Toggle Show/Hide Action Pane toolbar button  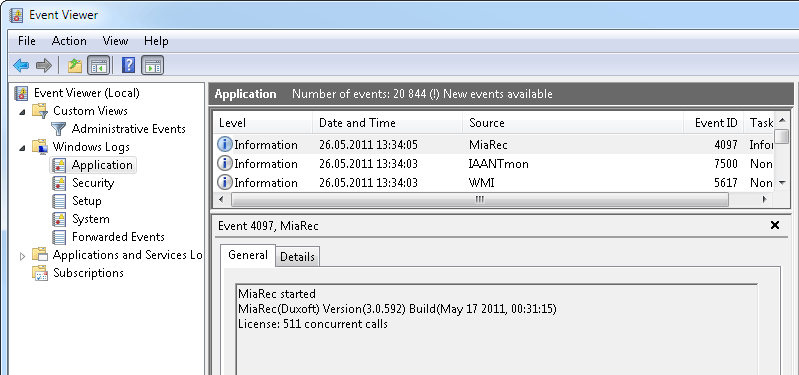pyautogui.click(x=152, y=65)
